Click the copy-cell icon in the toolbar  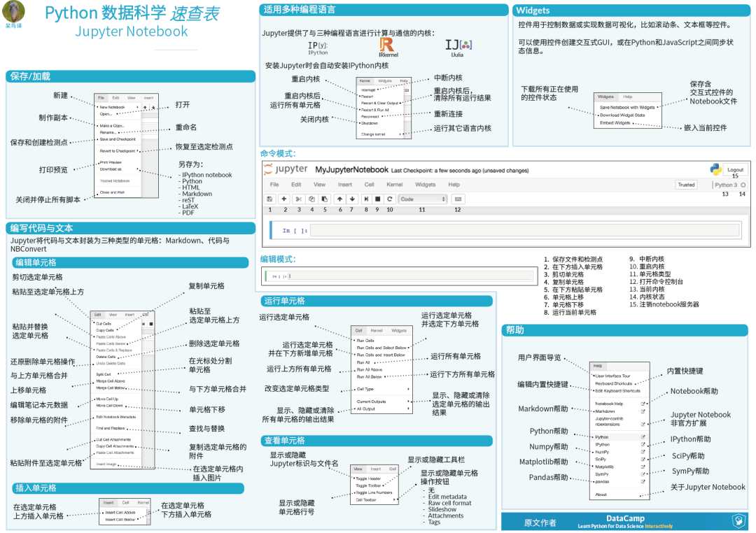(x=311, y=199)
